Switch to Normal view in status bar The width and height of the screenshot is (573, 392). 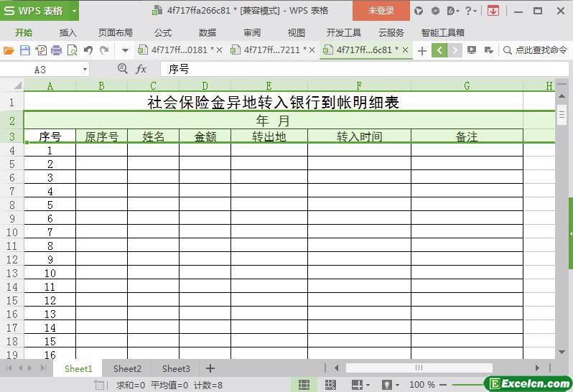[x=304, y=385]
